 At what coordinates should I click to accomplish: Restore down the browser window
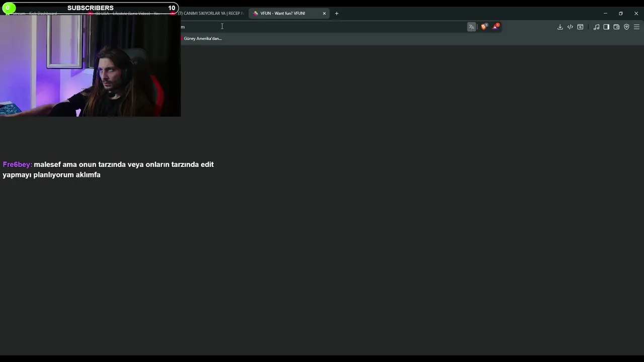(x=621, y=14)
